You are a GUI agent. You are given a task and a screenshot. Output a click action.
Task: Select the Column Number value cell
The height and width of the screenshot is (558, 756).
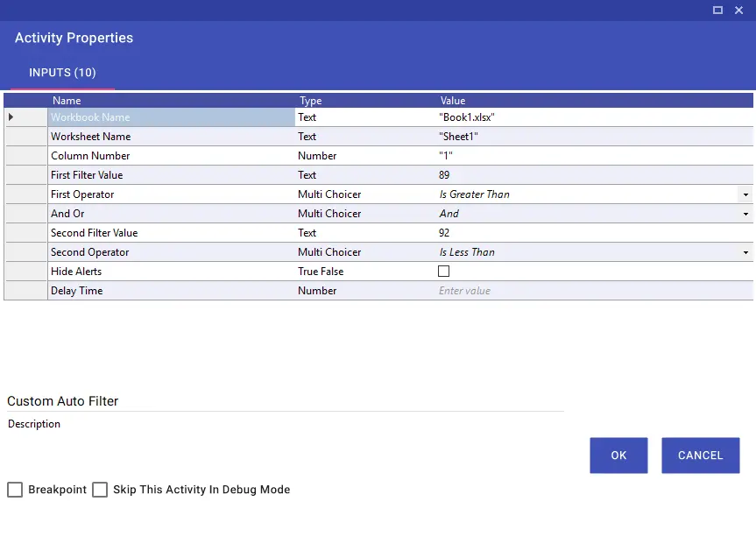pyautogui.click(x=595, y=156)
